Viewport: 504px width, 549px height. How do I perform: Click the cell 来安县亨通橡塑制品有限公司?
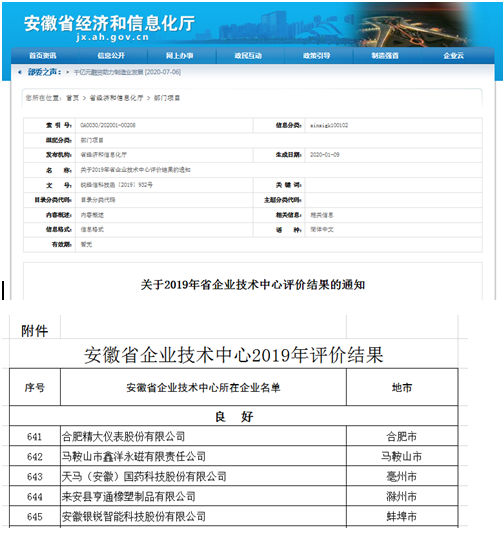click(203, 496)
